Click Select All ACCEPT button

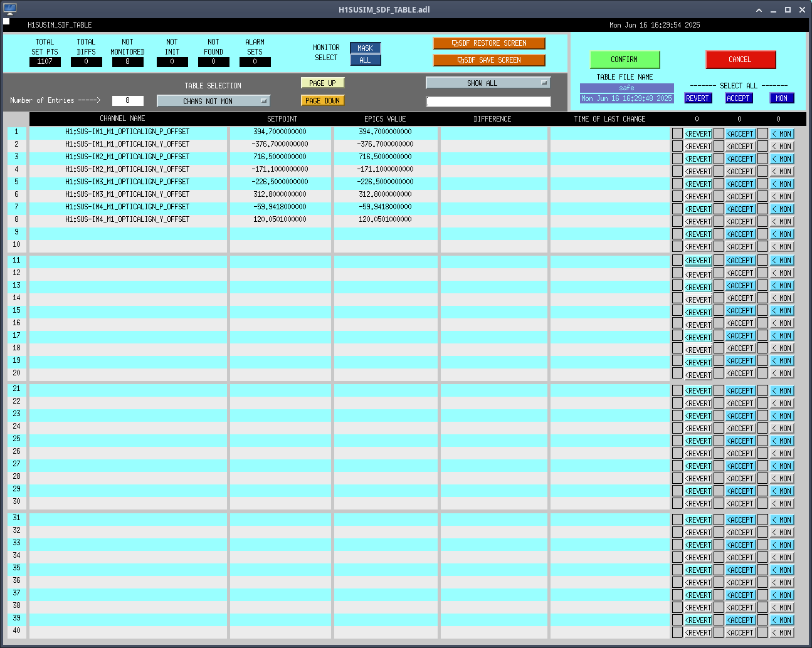coord(739,98)
